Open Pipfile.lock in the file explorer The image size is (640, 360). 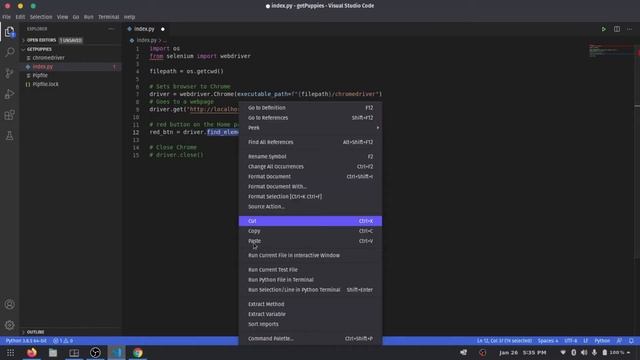45,84
